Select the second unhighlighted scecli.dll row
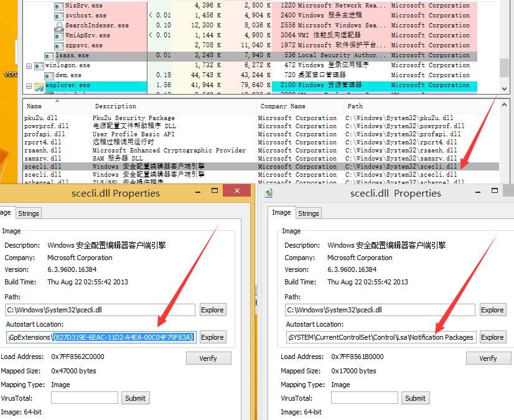The image size is (514, 420). click(261, 174)
